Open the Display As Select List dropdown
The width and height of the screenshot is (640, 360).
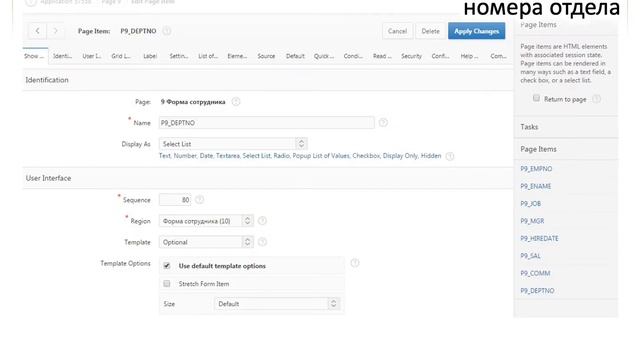pyautogui.click(x=233, y=144)
